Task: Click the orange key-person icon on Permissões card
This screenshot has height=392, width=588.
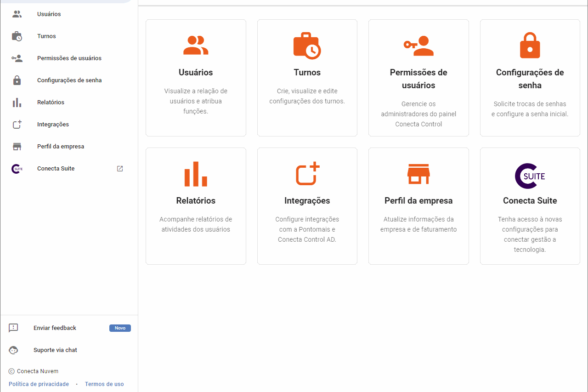Action: click(418, 46)
